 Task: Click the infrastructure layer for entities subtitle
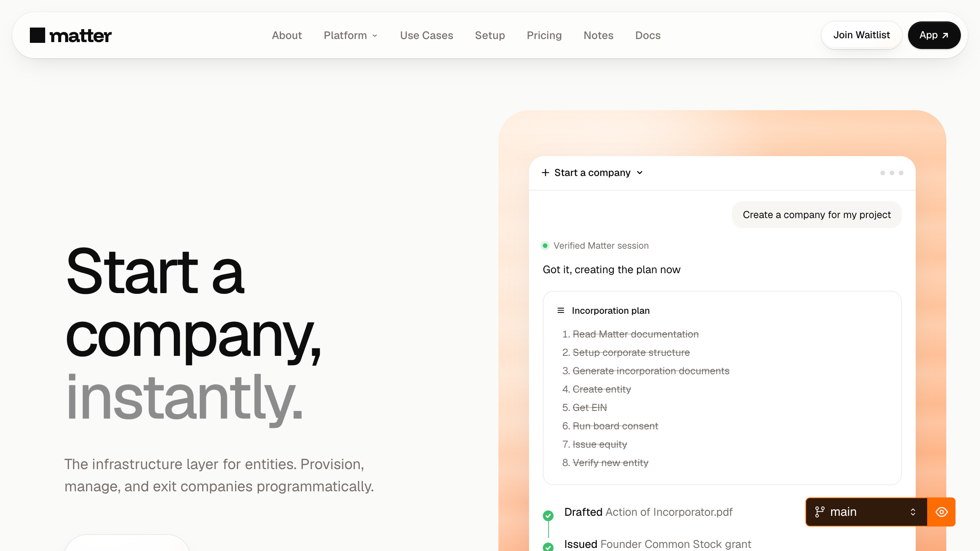(x=219, y=475)
